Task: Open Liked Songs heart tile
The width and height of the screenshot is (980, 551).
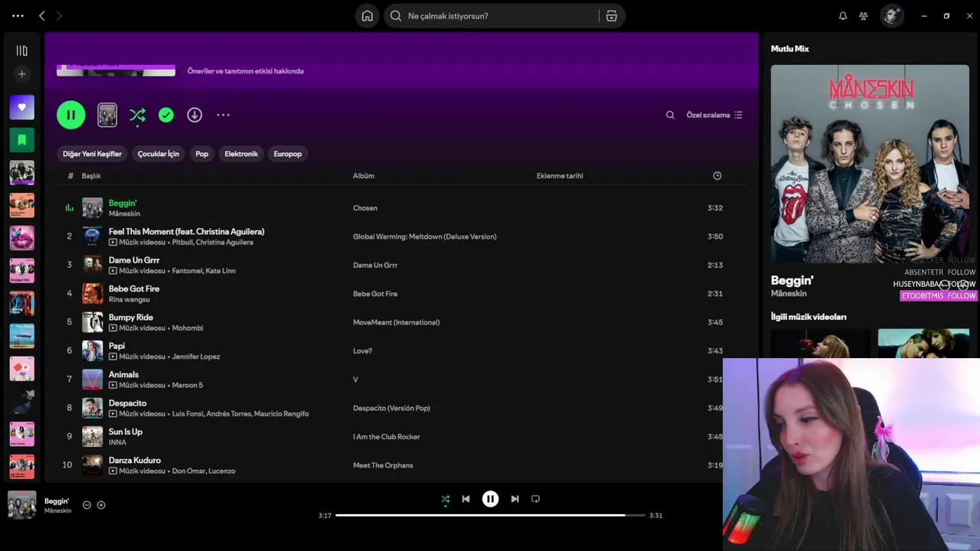Action: 21,107
